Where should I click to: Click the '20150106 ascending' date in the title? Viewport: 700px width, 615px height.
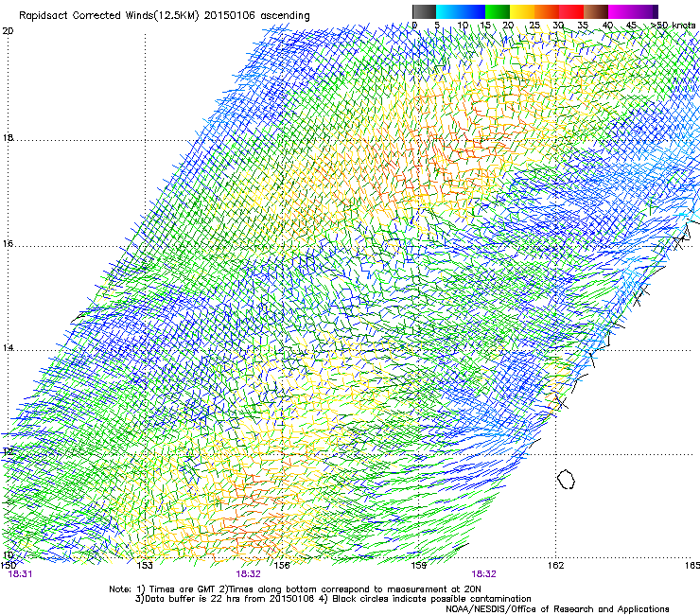coord(256,15)
